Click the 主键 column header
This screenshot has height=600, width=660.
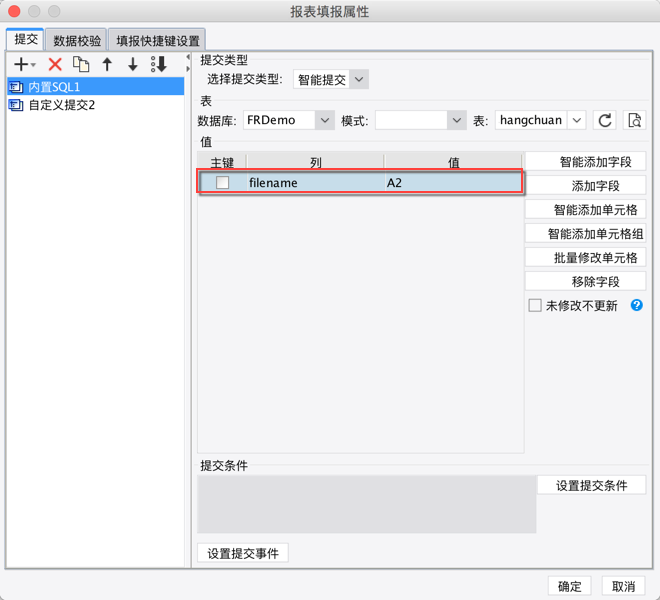click(x=222, y=162)
